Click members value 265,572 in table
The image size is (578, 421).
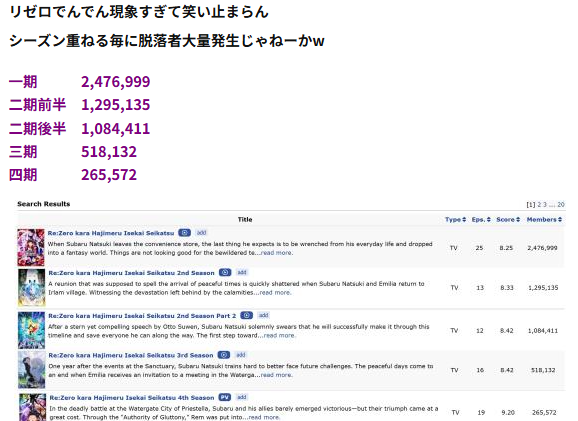point(544,413)
